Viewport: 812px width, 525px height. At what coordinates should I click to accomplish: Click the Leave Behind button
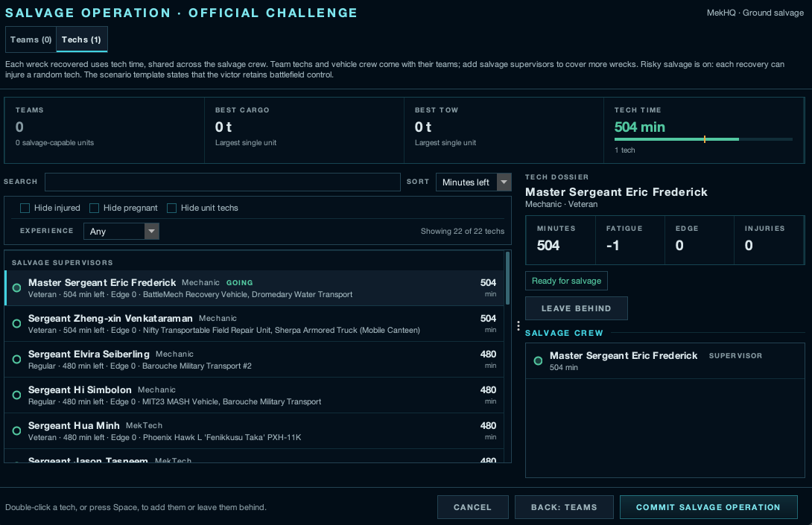(x=577, y=308)
